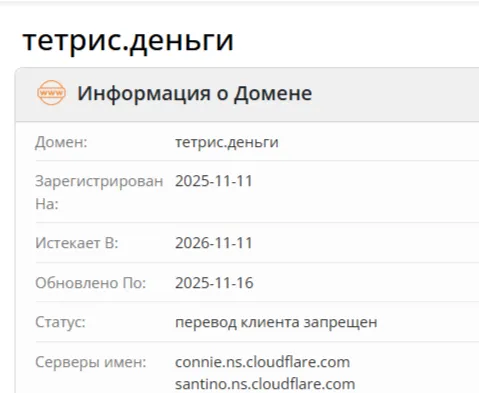Click the Обновлено По: label

[91, 283]
